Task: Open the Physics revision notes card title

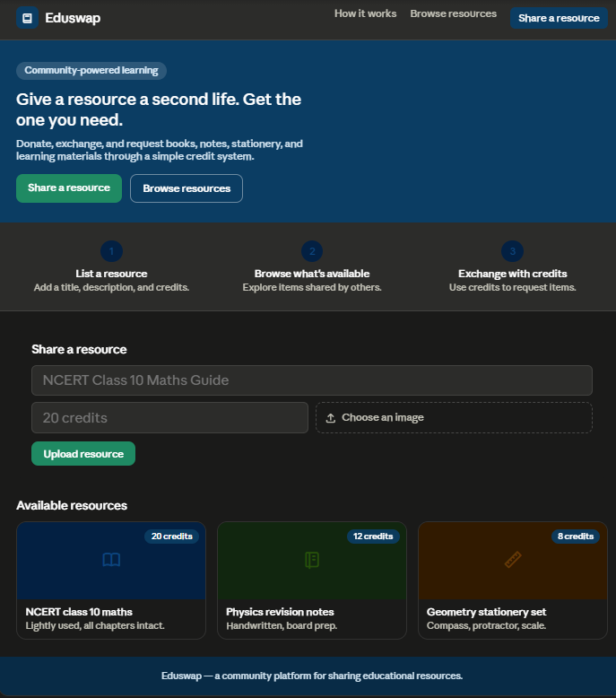Action: (280, 612)
